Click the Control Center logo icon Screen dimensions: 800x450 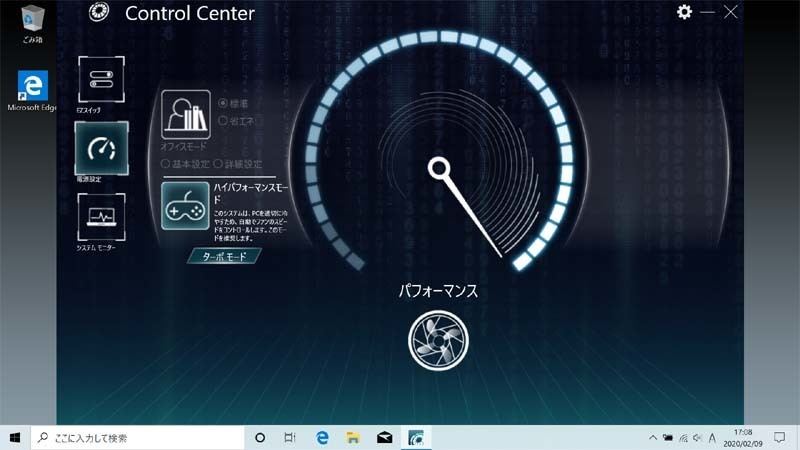(98, 12)
